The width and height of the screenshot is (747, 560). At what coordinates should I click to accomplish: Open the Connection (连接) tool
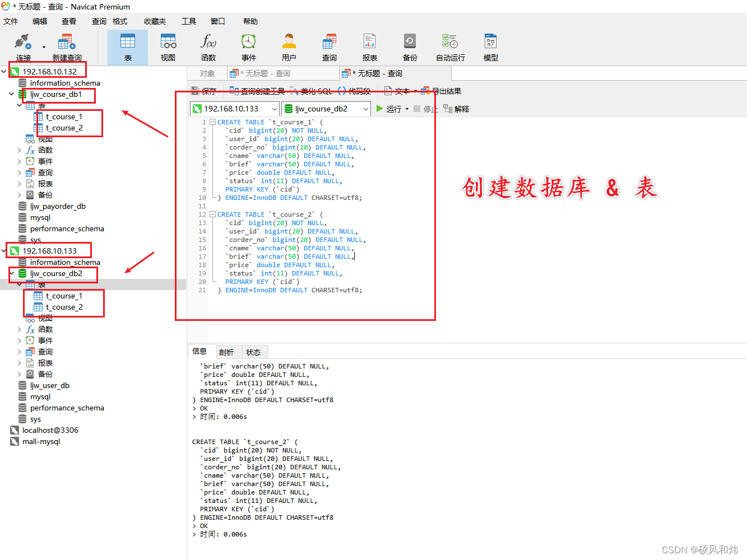point(23,47)
